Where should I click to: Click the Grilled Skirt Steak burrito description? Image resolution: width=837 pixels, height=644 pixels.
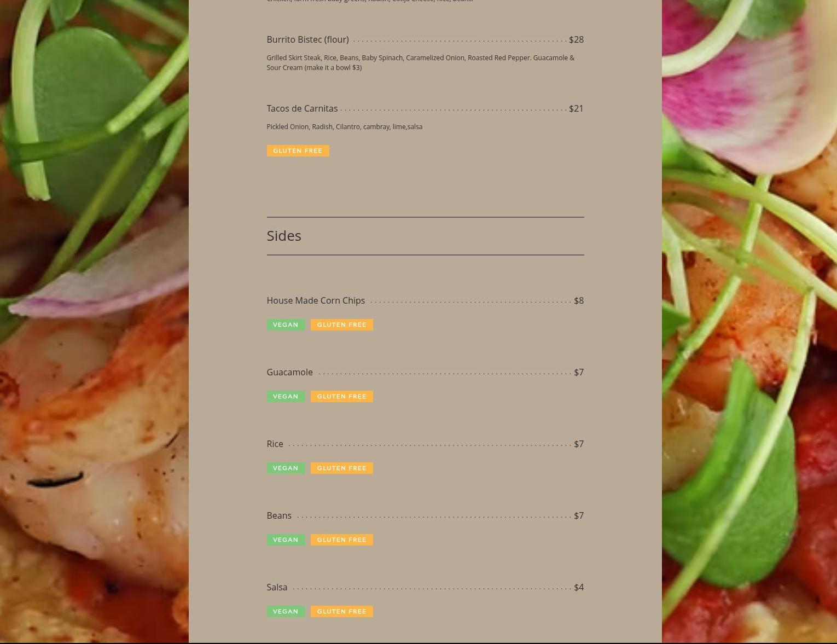420,62
